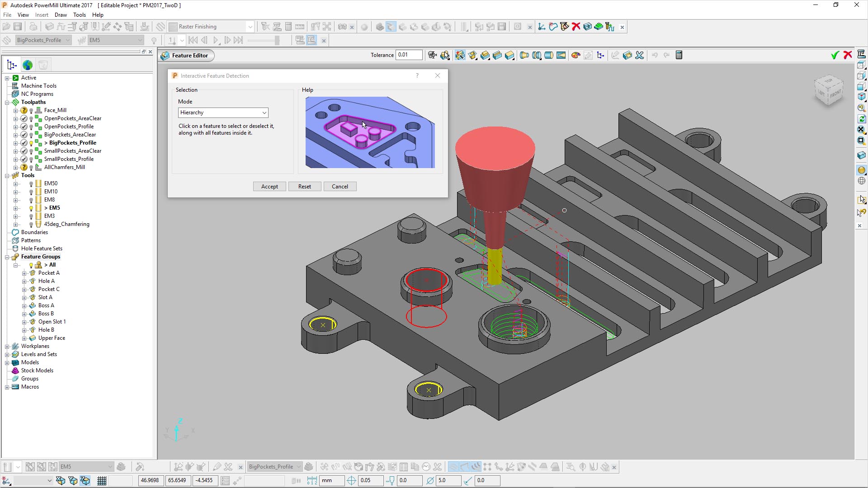Image resolution: width=868 pixels, height=488 pixels.
Task: Toggle the light bulb for BigPockets_Profile toolpath
Action: click(31, 143)
